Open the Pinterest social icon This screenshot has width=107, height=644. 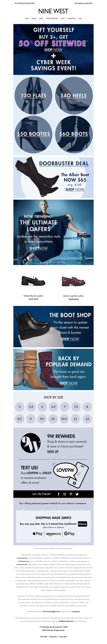point(71,494)
